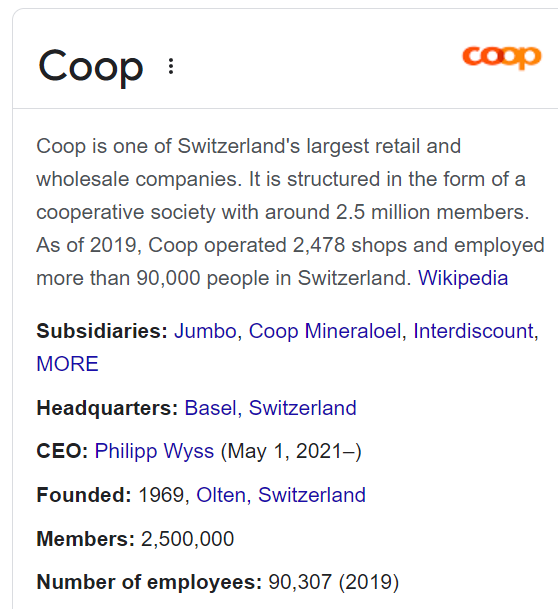Viewport: 558px width, 609px height.
Task: Click Switzerland in the Headquarters row
Action: click(302, 408)
